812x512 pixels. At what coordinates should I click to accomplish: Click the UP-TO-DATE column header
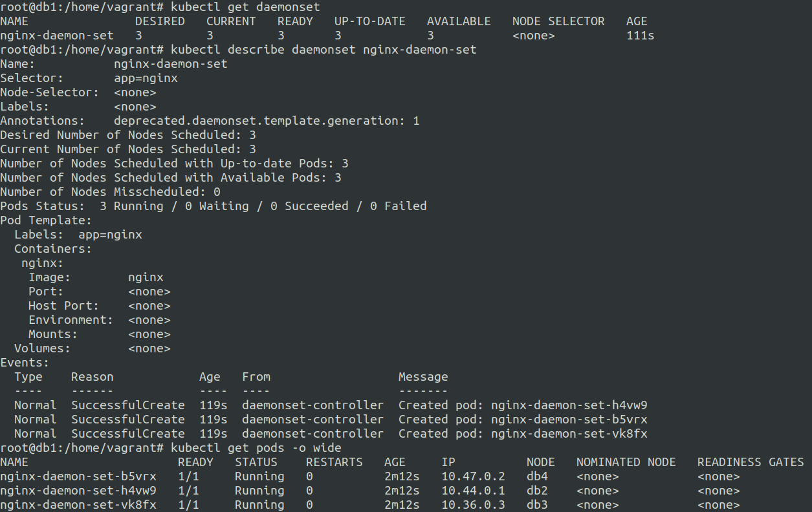point(369,21)
